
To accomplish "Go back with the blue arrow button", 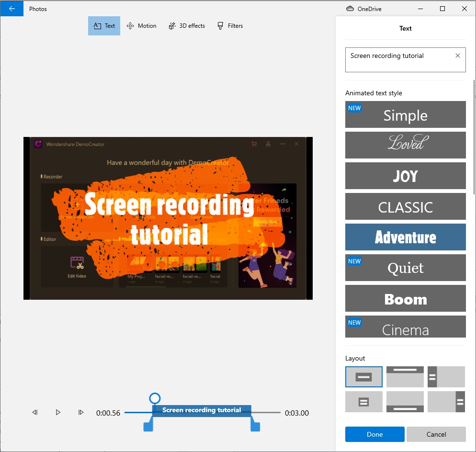I will tap(12, 9).
